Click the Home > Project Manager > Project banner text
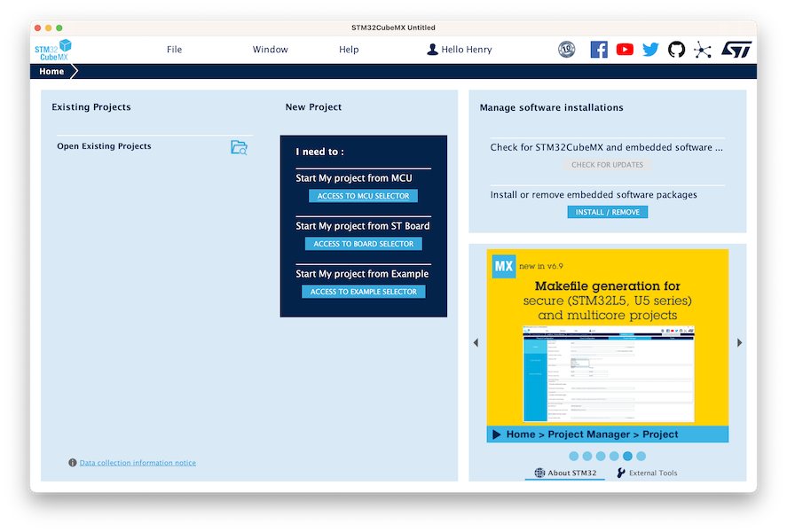This screenshot has height=532, width=787. click(x=593, y=434)
